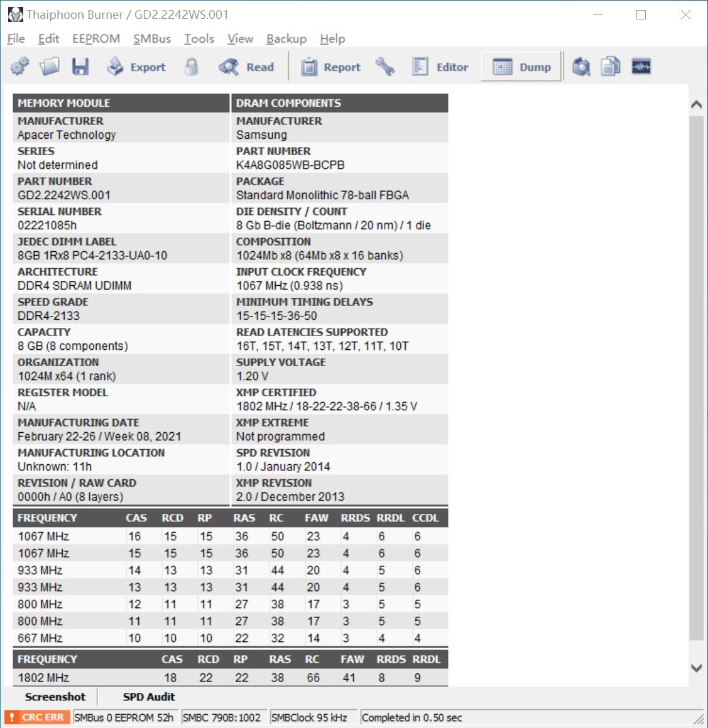The image size is (708, 728).
Task: Open the View menu
Action: coord(240,38)
